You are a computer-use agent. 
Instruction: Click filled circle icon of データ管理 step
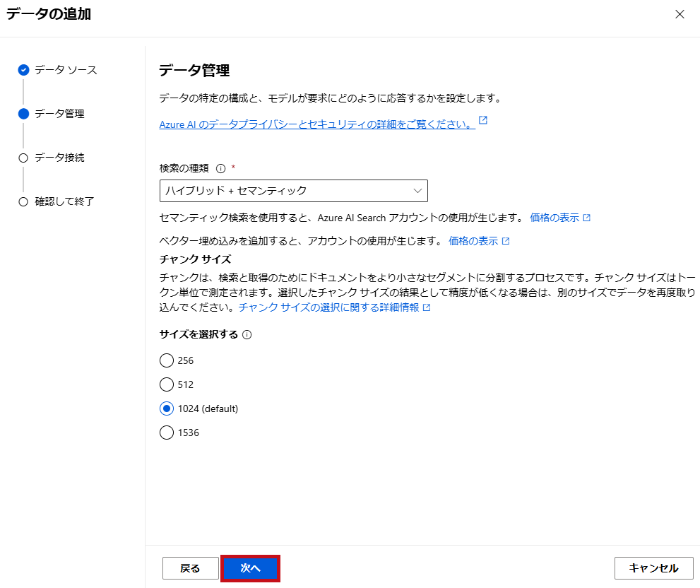(x=23, y=114)
